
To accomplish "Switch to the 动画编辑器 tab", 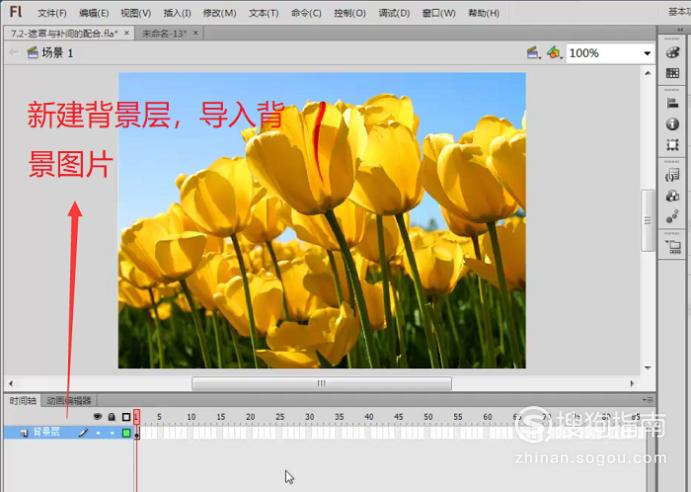I will (x=69, y=400).
